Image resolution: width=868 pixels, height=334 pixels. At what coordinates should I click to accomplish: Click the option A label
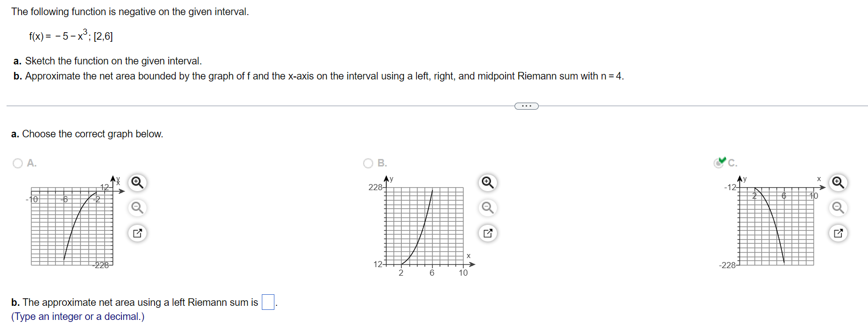[x=32, y=163]
